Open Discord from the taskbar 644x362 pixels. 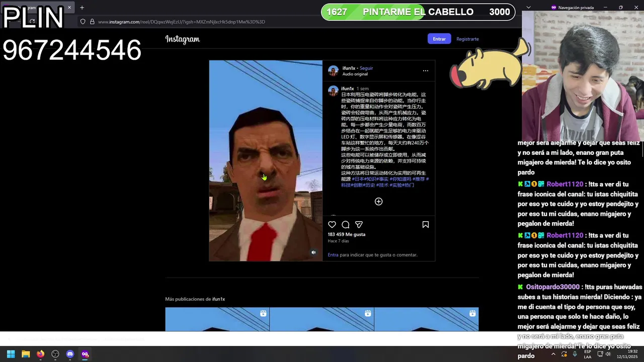pos(70,354)
